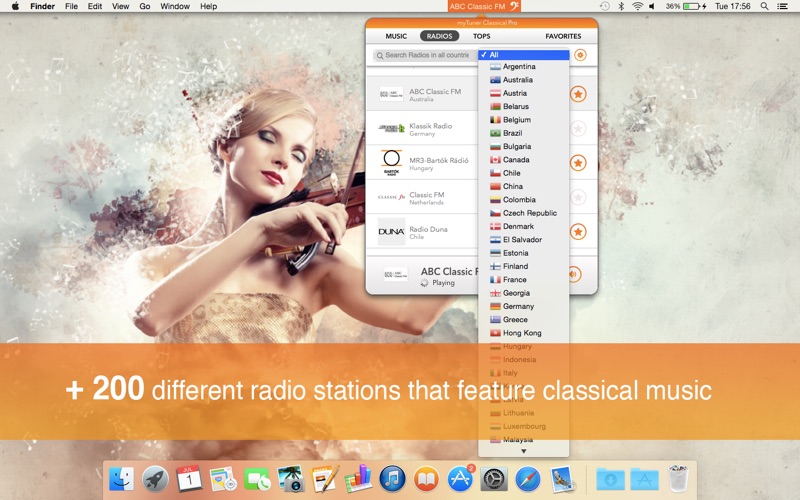This screenshot has width=800, height=500.
Task: Open the Go menu
Action: coord(145,6)
